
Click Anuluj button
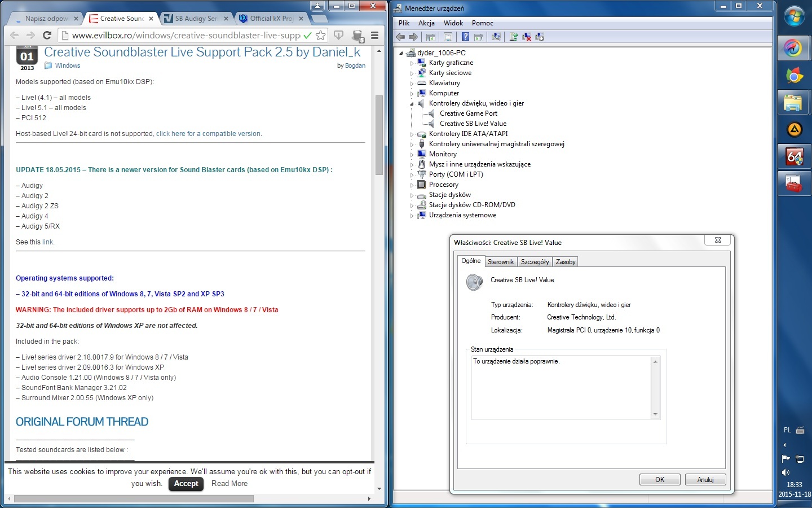[705, 480]
